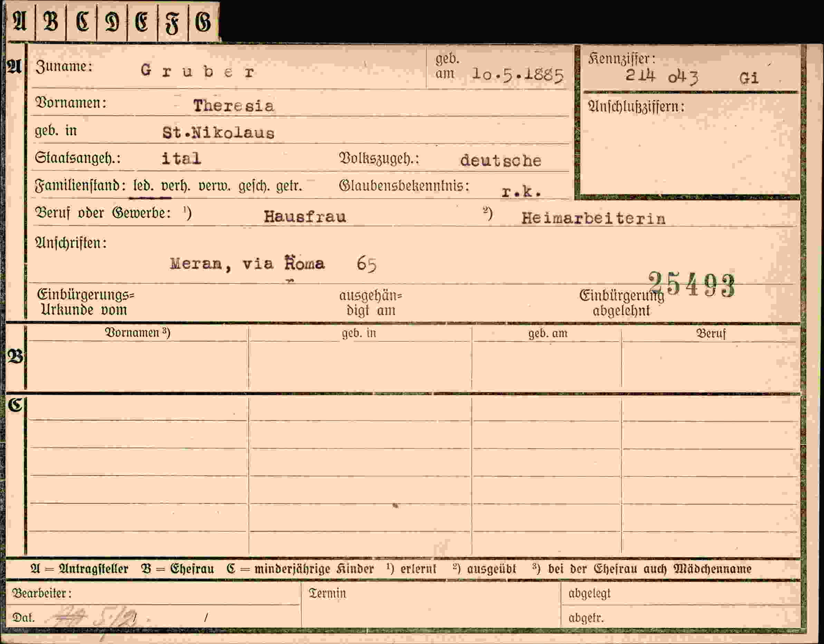Click the 'Anschriften:' label
Screen dimensions: 824x644
tap(70, 243)
